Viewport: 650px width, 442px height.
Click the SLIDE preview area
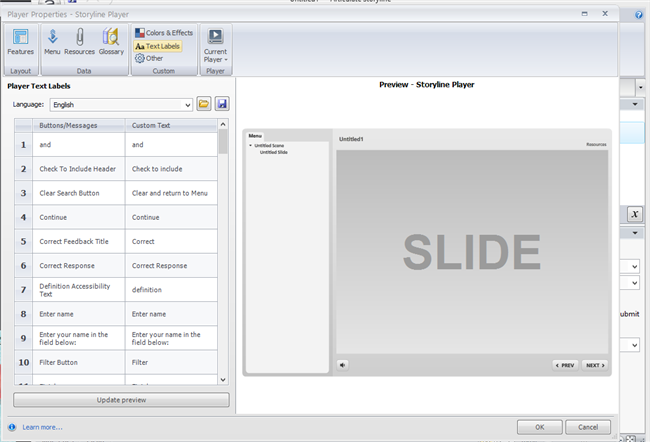pyautogui.click(x=472, y=252)
